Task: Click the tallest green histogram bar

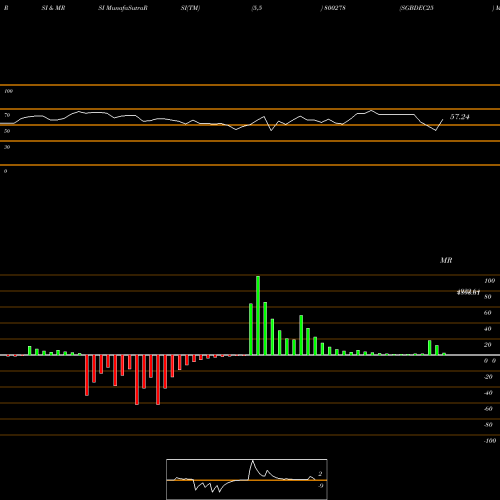Action: 258,315
